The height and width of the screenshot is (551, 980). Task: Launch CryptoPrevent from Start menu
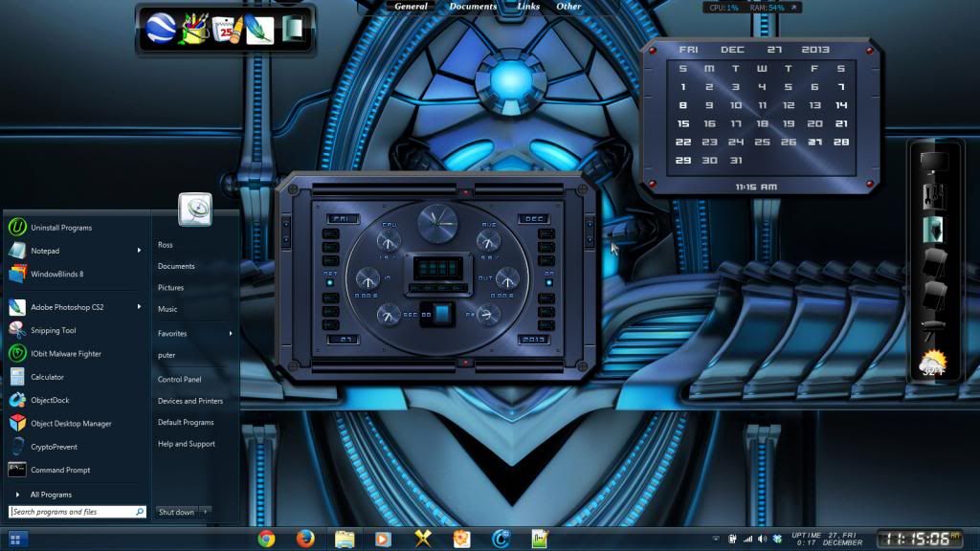pyautogui.click(x=54, y=447)
